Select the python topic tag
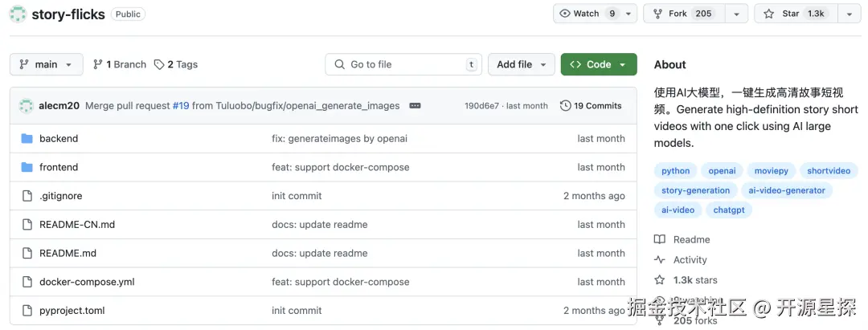Screen dimensions: 868x330 pos(676,171)
